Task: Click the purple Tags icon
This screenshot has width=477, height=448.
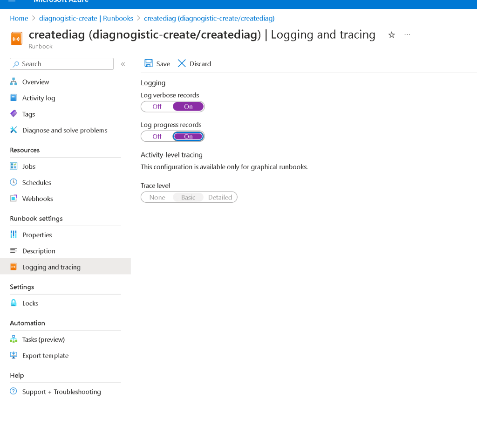Action: click(14, 114)
